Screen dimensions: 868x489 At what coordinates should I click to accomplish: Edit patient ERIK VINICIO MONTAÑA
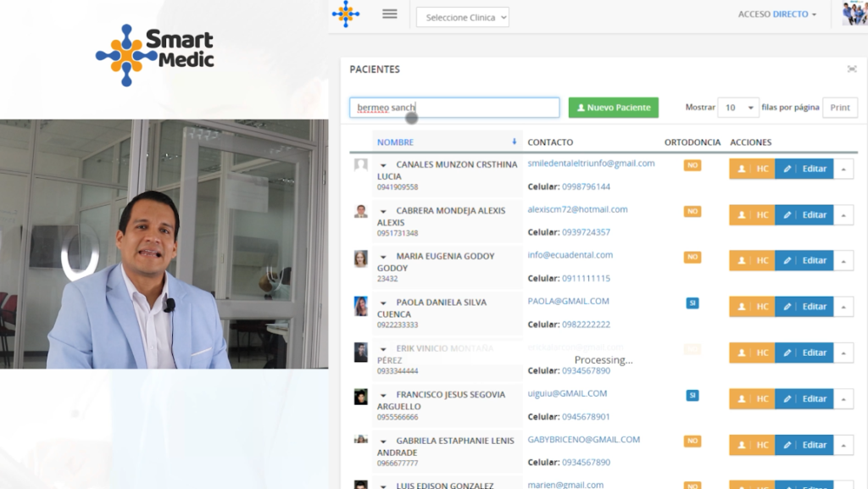point(804,353)
